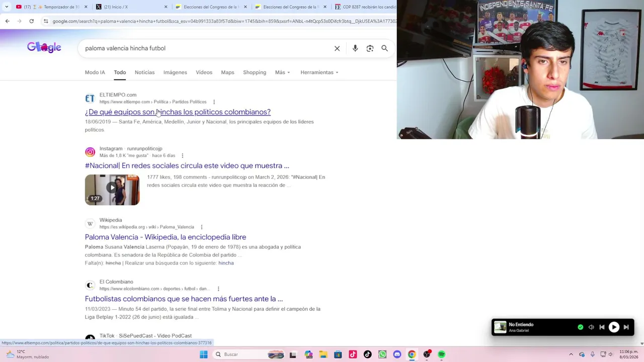644x362 pixels.
Task: Open WhatsApp from the taskbar
Action: pyautogui.click(x=382, y=354)
